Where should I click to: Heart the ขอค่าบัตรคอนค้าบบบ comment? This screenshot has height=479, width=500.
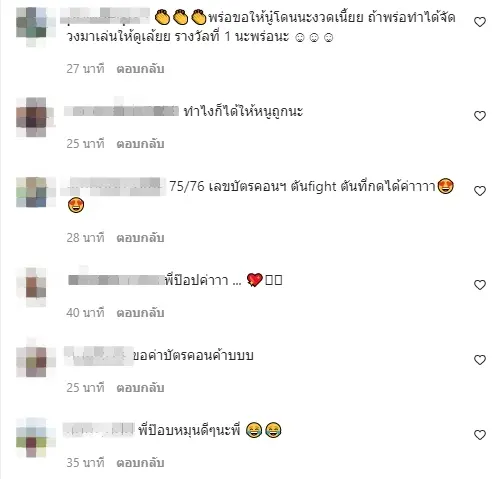pyautogui.click(x=480, y=360)
